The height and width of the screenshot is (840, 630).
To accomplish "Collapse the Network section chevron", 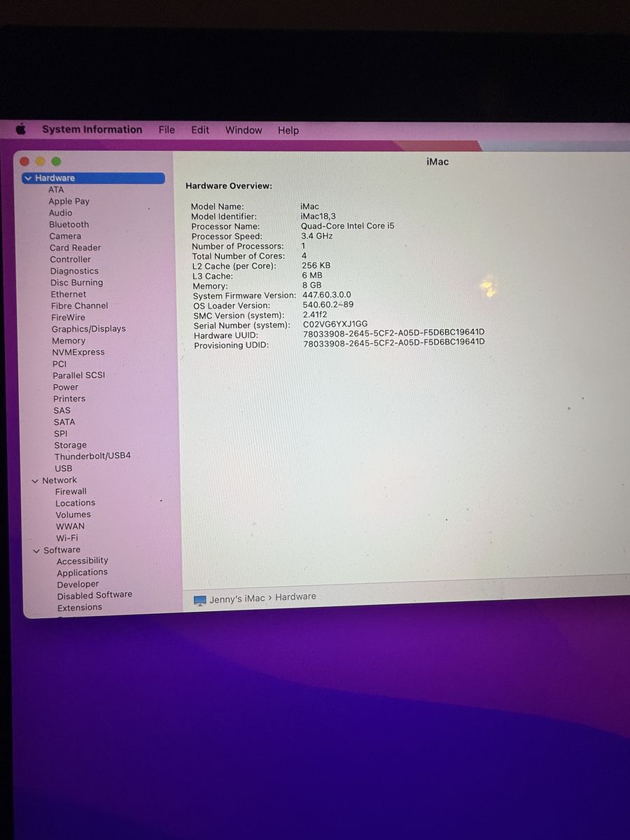I will [35, 481].
